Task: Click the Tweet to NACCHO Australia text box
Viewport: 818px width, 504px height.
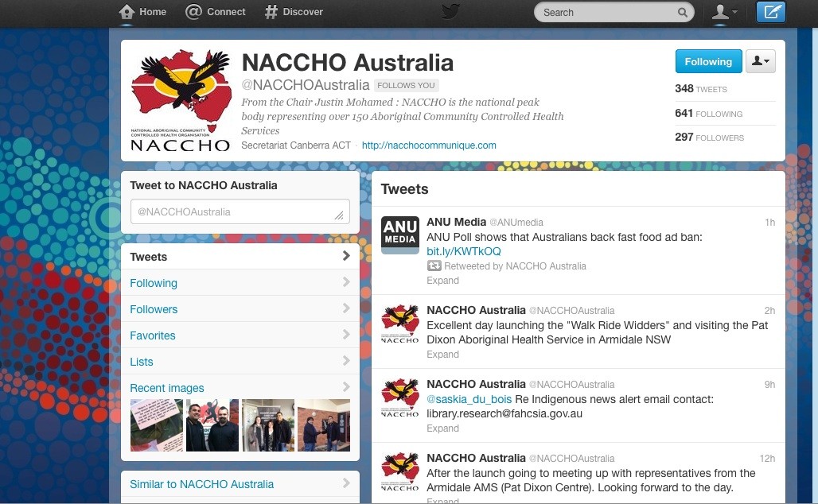Action: pyautogui.click(x=240, y=212)
